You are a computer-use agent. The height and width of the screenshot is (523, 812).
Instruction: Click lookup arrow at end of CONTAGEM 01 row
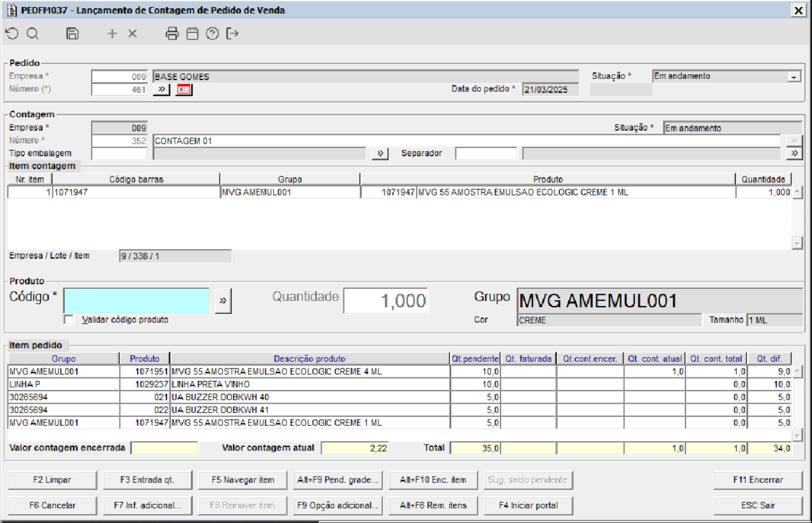coord(794,141)
